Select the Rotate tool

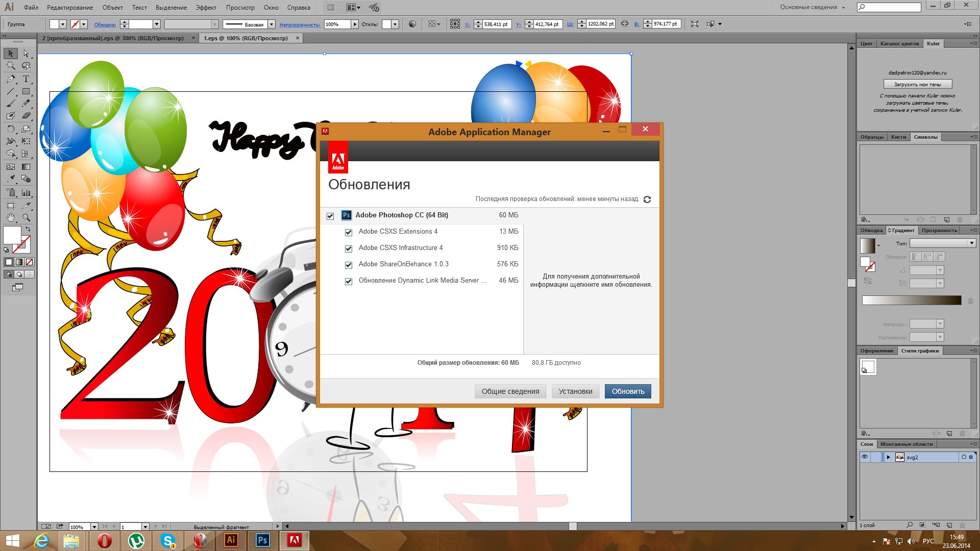click(x=11, y=129)
